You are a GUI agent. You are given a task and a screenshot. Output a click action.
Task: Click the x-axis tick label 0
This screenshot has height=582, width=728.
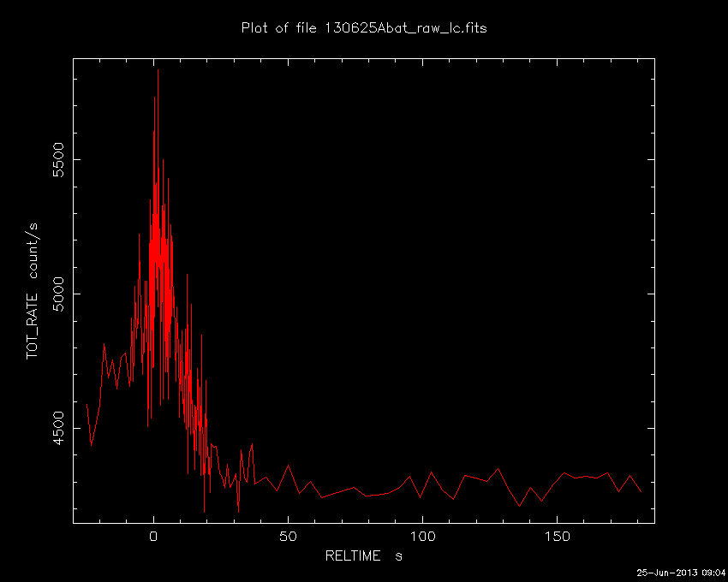(153, 537)
